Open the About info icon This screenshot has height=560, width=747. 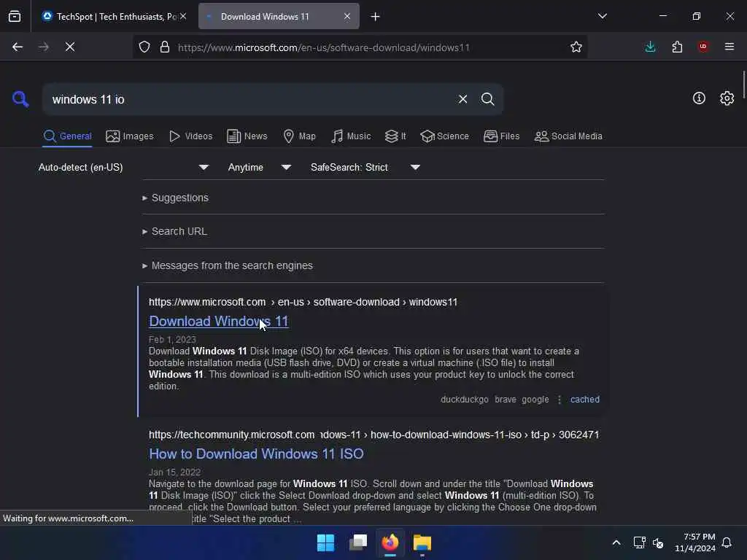click(x=699, y=98)
